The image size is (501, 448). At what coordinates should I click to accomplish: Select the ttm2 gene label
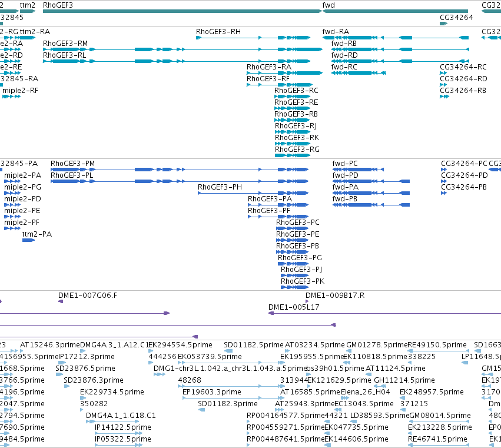click(28, 5)
